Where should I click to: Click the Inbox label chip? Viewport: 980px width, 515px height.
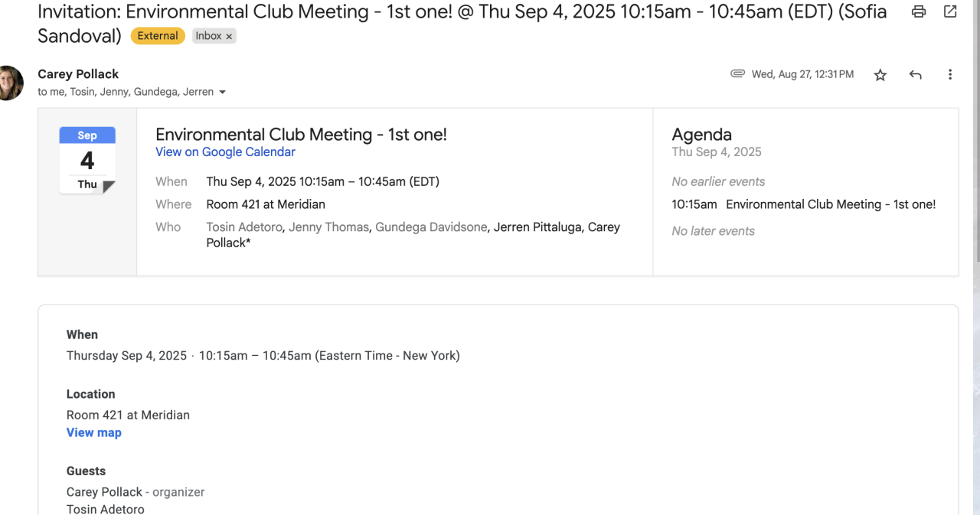pyautogui.click(x=208, y=36)
